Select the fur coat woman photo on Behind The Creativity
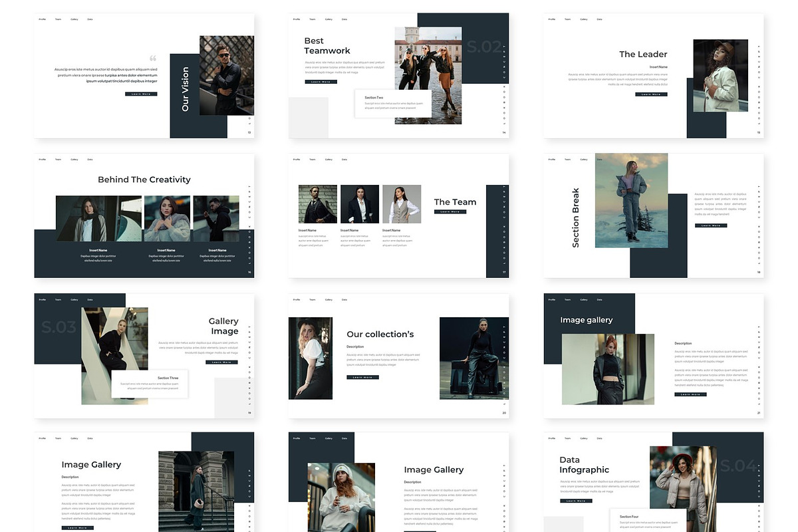The height and width of the screenshot is (532, 798). (x=167, y=218)
